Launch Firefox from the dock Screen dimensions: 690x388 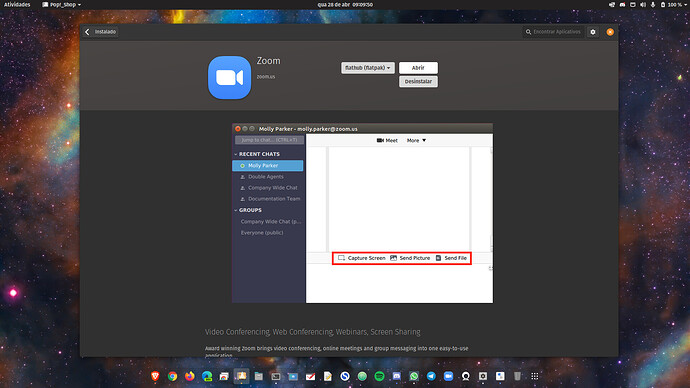point(190,376)
